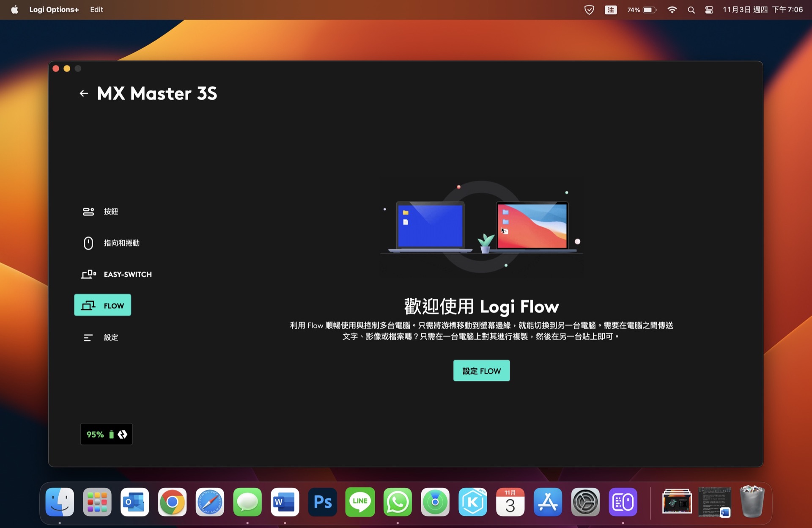Close the Logi Options+ window
This screenshot has width=812, height=528.
(x=56, y=69)
